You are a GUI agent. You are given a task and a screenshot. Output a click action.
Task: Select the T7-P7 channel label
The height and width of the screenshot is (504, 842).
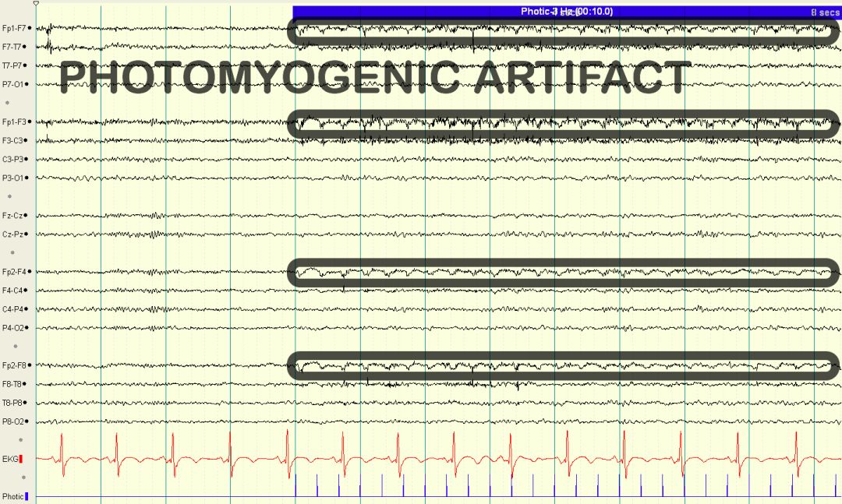coord(12,65)
